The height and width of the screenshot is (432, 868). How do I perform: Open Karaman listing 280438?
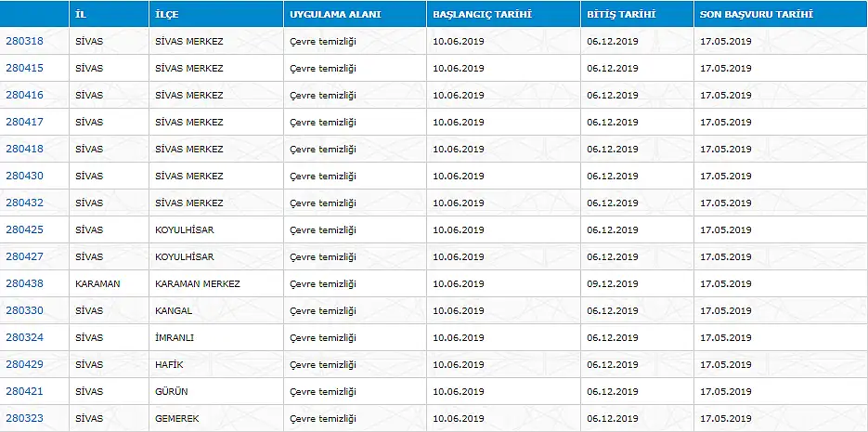24,283
